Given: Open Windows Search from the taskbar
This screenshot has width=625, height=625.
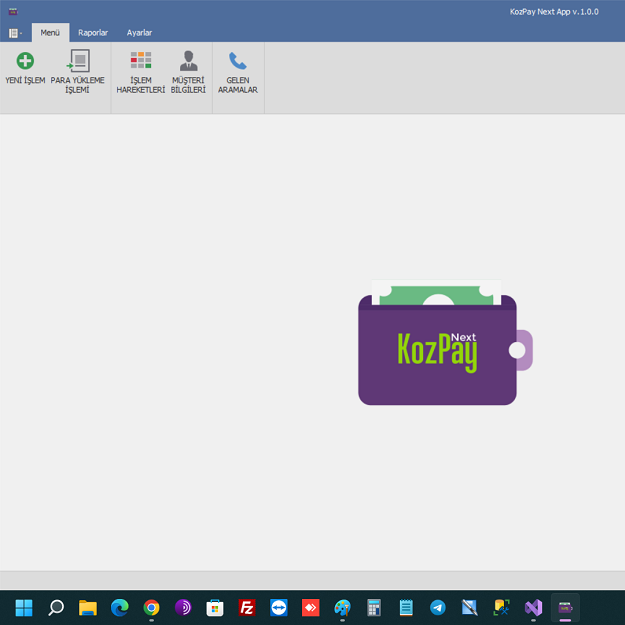Looking at the screenshot, I should click(x=56, y=607).
